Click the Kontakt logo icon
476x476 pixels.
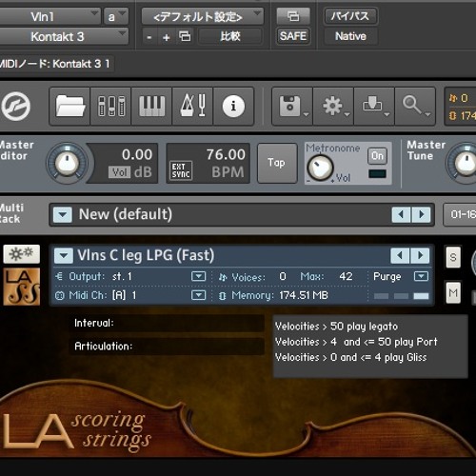coord(15,107)
